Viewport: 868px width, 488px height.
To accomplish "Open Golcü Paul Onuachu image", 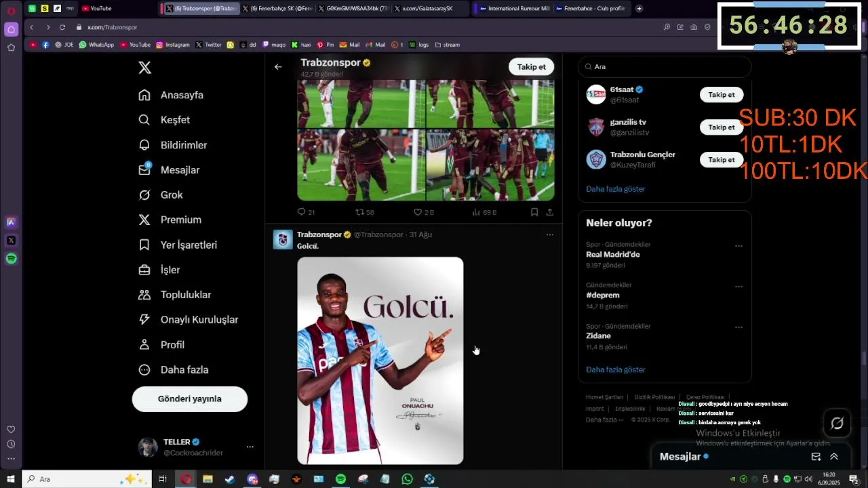I will [x=380, y=361].
